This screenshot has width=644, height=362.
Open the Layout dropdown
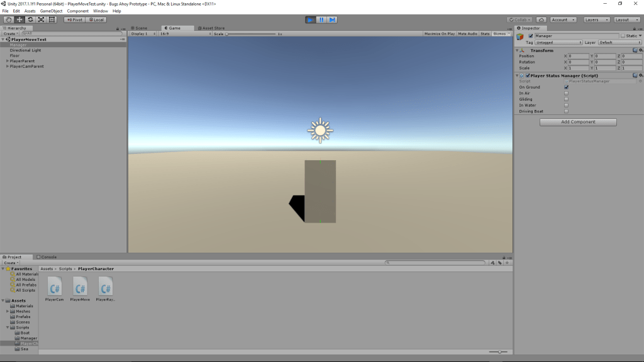click(x=626, y=19)
